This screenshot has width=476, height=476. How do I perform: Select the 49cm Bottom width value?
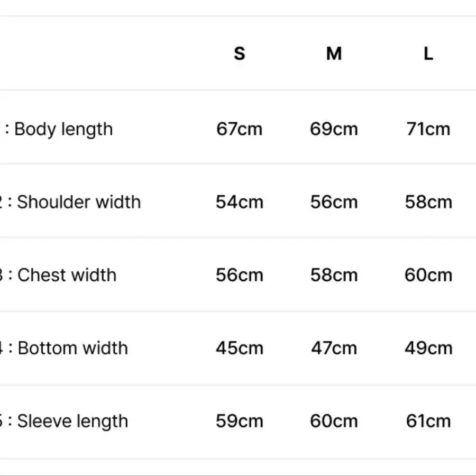[x=428, y=348]
